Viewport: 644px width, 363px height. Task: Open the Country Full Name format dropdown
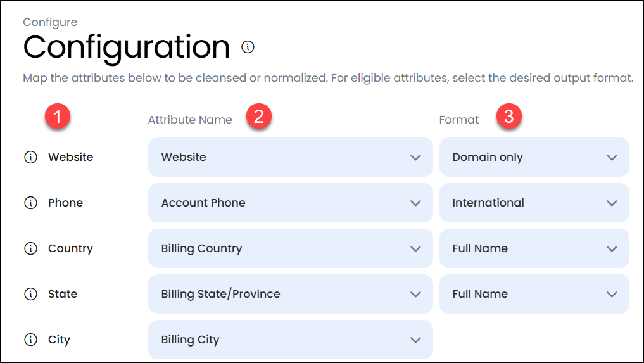coord(534,248)
